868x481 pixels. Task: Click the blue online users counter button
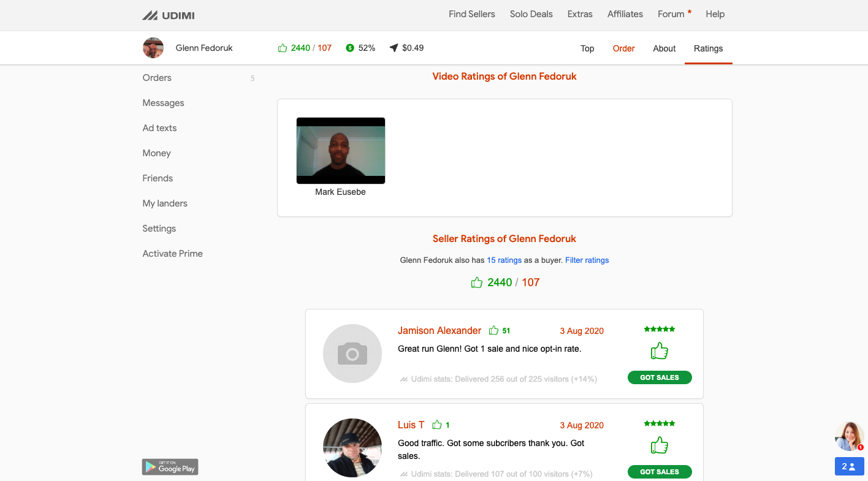[x=849, y=466]
